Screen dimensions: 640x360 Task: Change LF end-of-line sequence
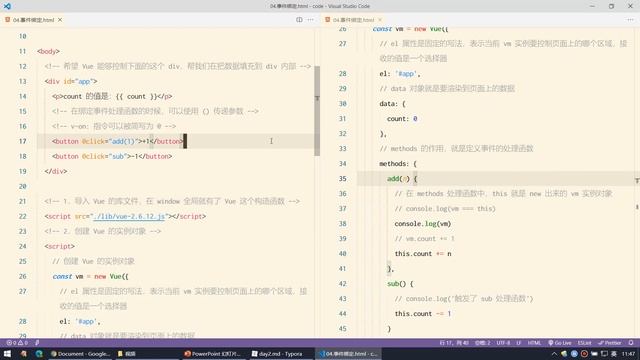tap(519, 343)
